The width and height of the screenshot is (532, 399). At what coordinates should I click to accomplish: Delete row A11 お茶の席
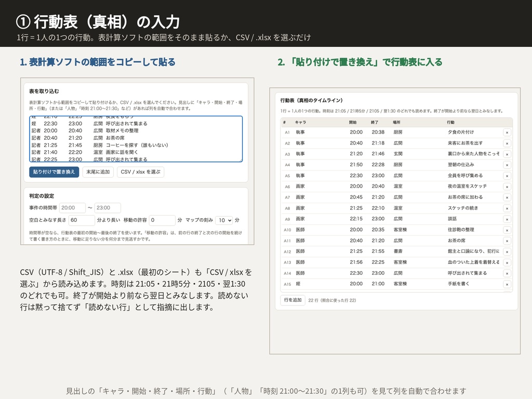coord(507,241)
